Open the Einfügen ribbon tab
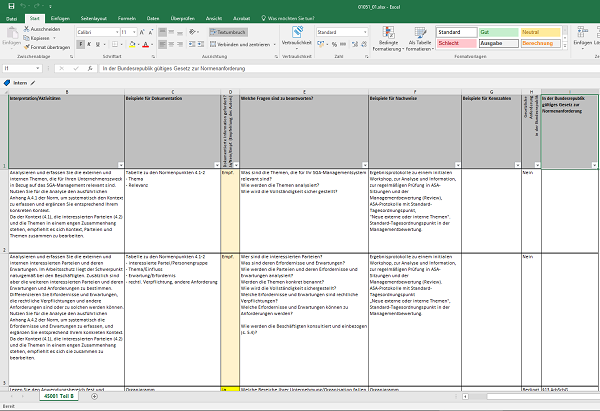 [x=62, y=18]
